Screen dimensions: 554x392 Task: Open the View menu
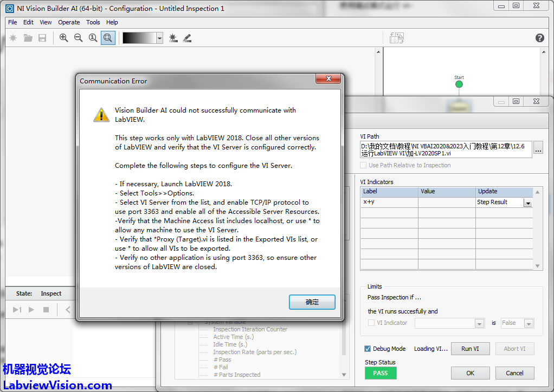coord(46,22)
